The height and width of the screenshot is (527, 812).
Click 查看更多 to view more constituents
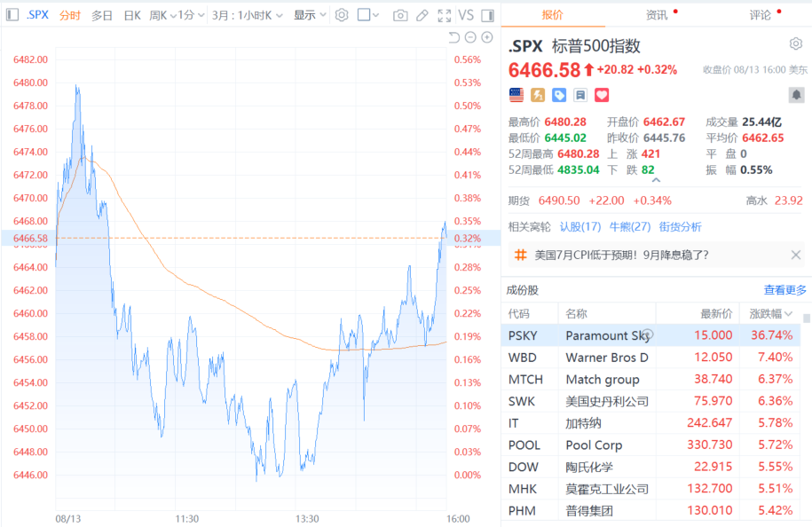(x=785, y=290)
